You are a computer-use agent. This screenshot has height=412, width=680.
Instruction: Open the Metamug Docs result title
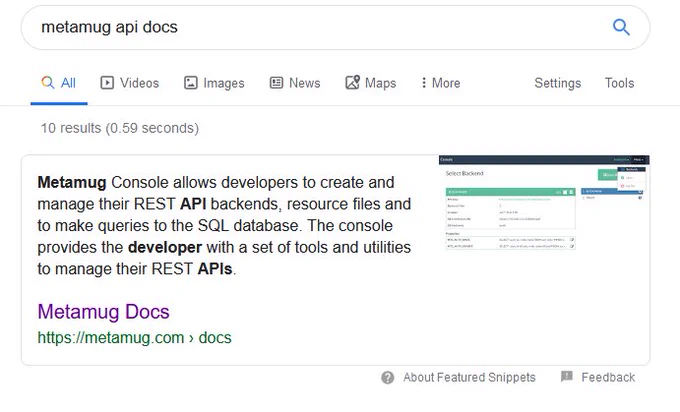pyautogui.click(x=103, y=311)
